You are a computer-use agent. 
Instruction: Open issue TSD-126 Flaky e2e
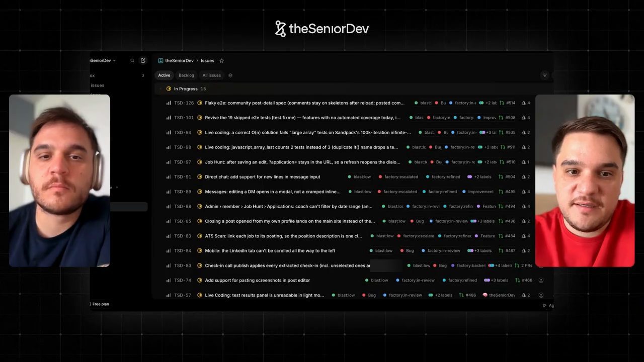pyautogui.click(x=305, y=103)
